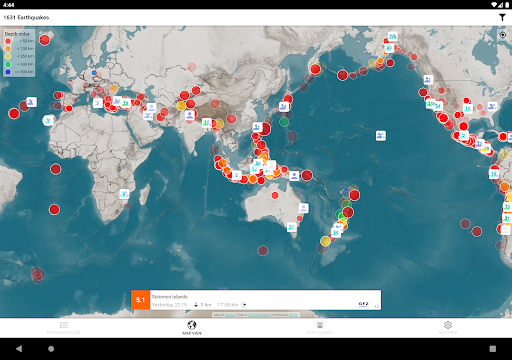Select the Map View tab

coord(192,328)
